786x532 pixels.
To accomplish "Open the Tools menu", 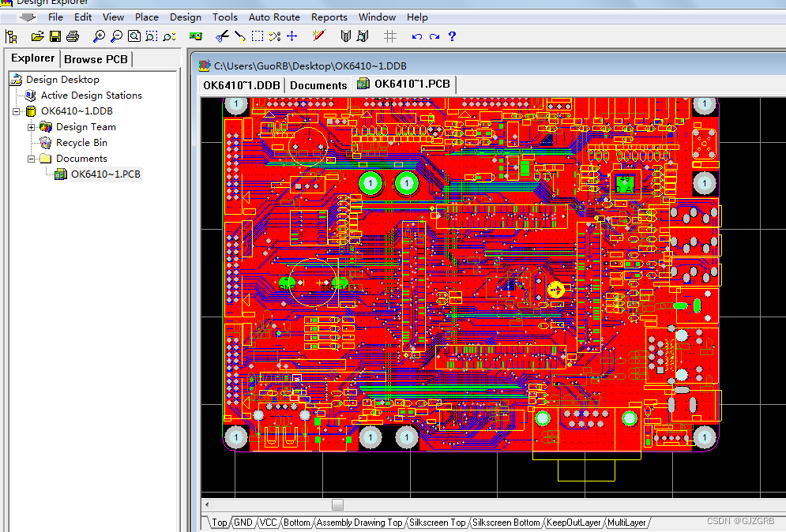I will (x=225, y=17).
